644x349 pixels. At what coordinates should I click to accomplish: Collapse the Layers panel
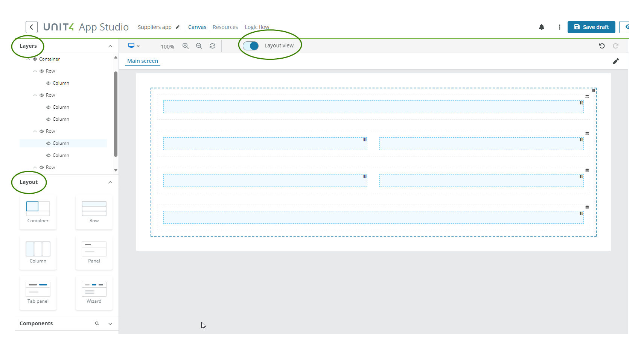pyautogui.click(x=110, y=46)
